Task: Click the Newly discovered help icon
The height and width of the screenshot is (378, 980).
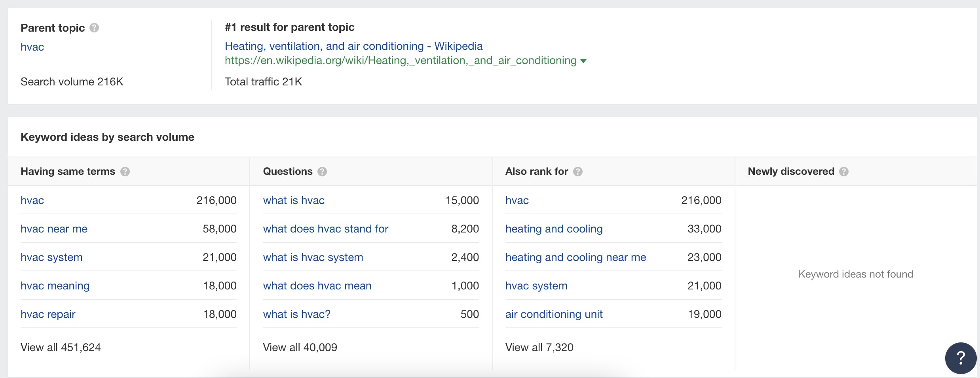Action: pos(844,172)
